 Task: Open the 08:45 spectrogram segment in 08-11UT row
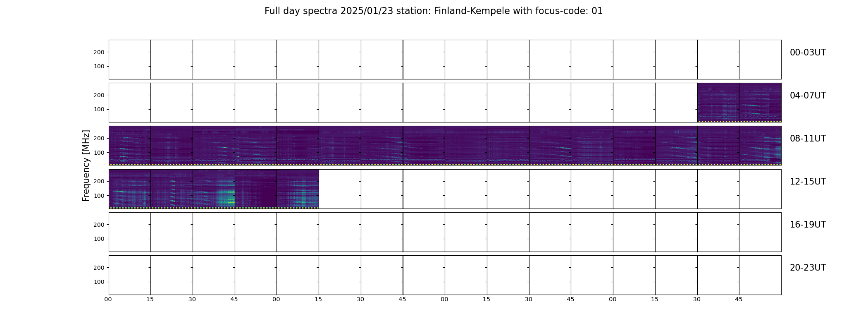(x=256, y=146)
